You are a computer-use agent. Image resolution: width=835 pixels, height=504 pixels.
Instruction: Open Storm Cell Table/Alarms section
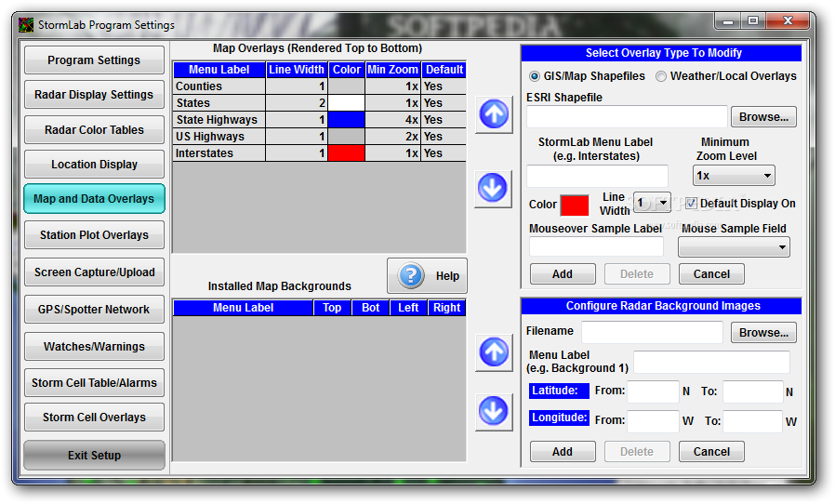coord(94,383)
